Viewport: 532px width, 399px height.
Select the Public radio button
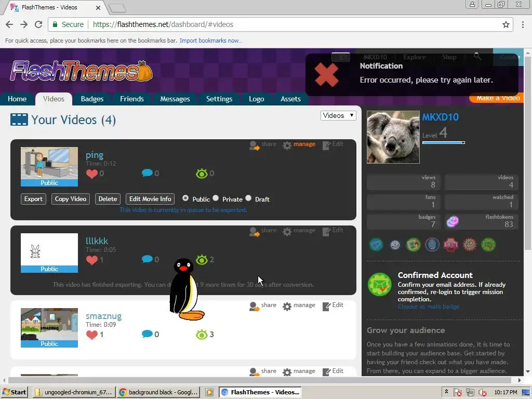tap(185, 198)
